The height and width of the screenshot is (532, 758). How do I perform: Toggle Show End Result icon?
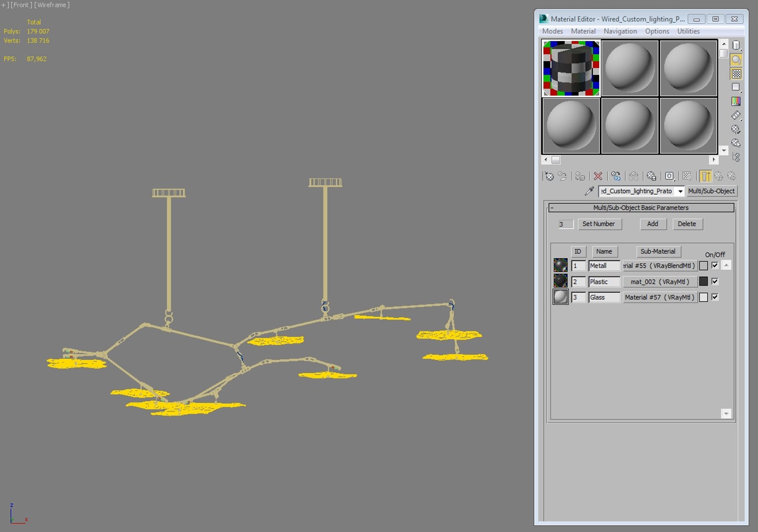(706, 176)
